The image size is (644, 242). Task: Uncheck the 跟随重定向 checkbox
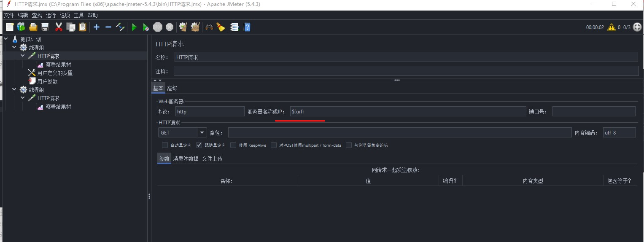pos(199,145)
